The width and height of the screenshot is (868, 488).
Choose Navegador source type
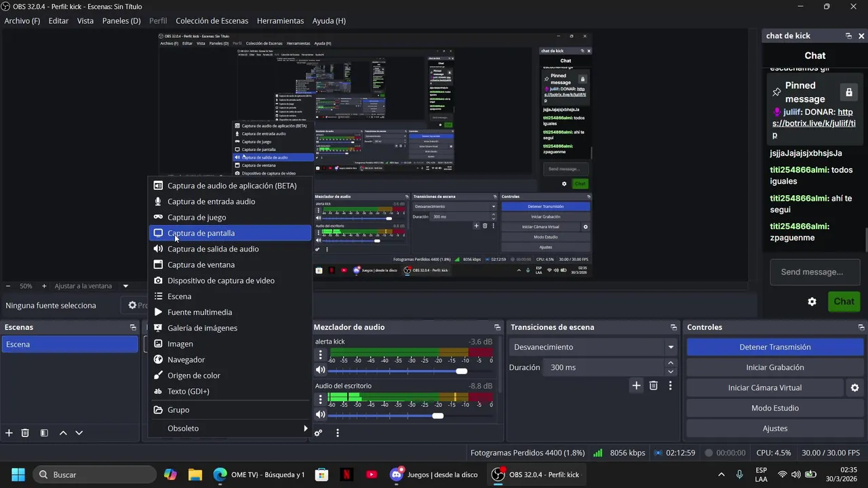[230, 360]
